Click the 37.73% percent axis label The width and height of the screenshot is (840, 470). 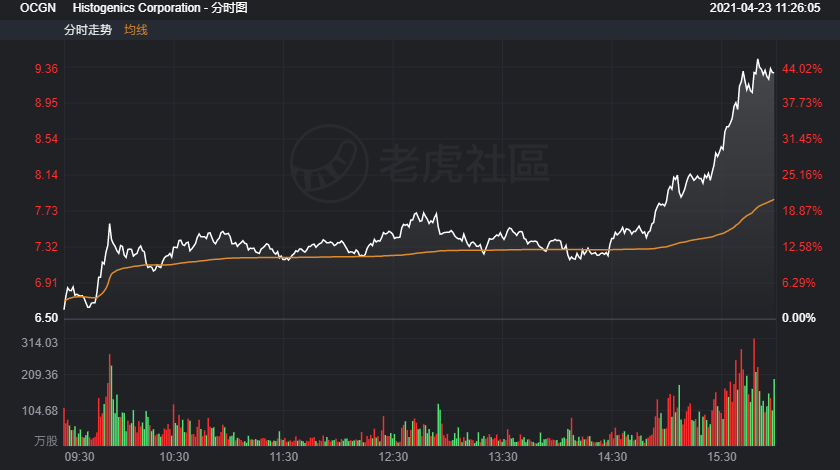(x=802, y=103)
